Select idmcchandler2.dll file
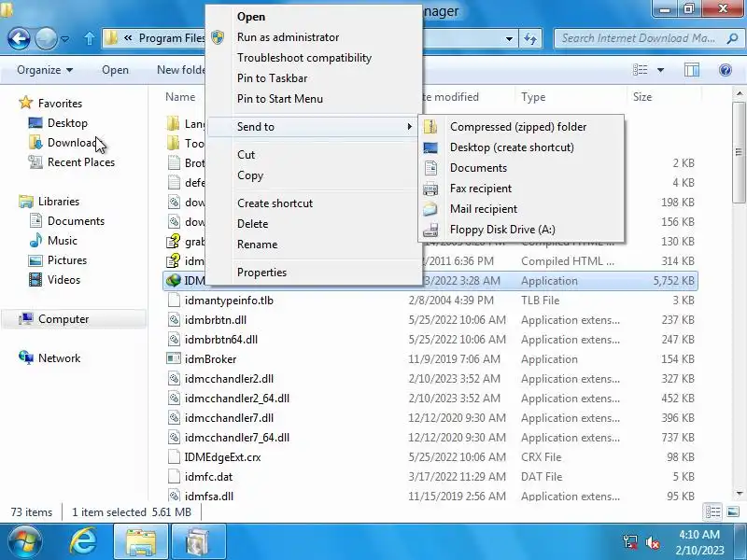 point(229,379)
